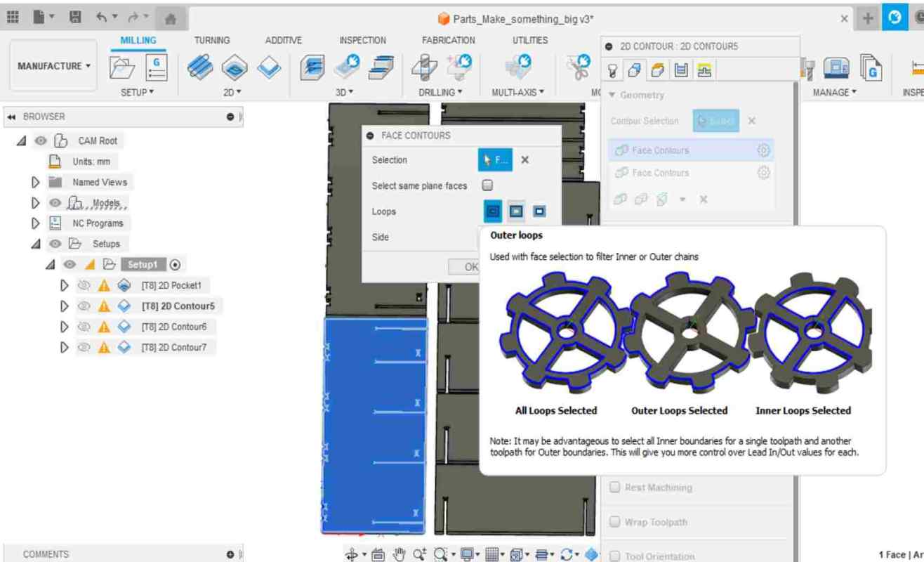Open the SETUP dropdown menu

tap(138, 92)
